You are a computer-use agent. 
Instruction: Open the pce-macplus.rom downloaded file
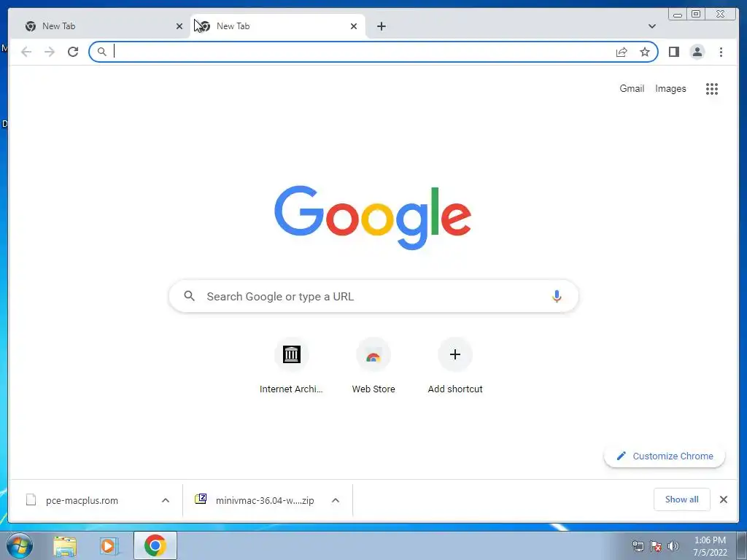click(82, 500)
